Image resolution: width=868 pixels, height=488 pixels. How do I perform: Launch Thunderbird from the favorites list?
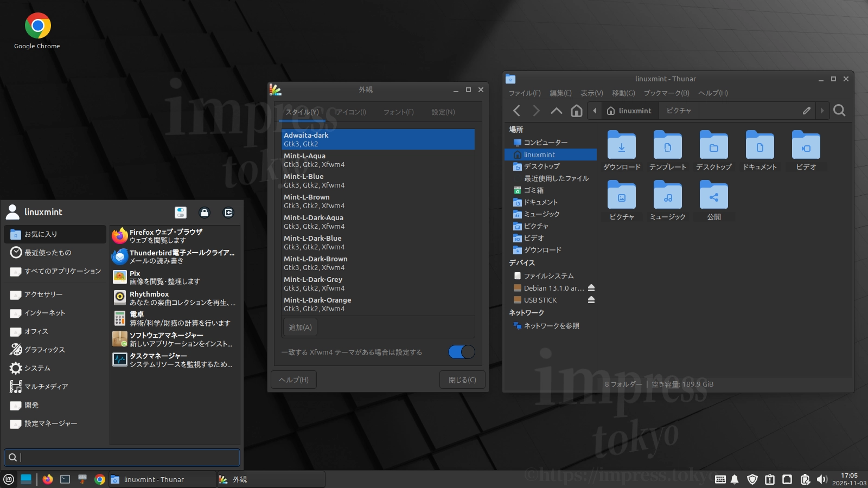(175, 256)
